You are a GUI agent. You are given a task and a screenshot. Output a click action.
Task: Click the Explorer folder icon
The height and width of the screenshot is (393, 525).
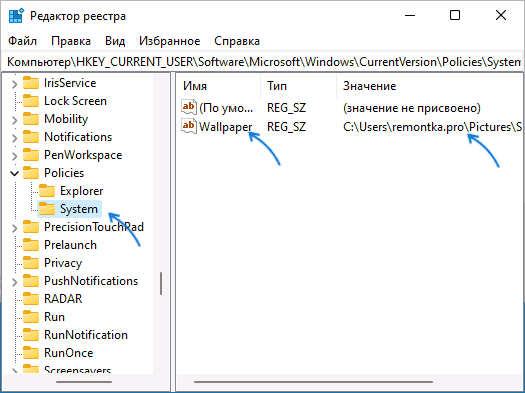click(x=47, y=191)
